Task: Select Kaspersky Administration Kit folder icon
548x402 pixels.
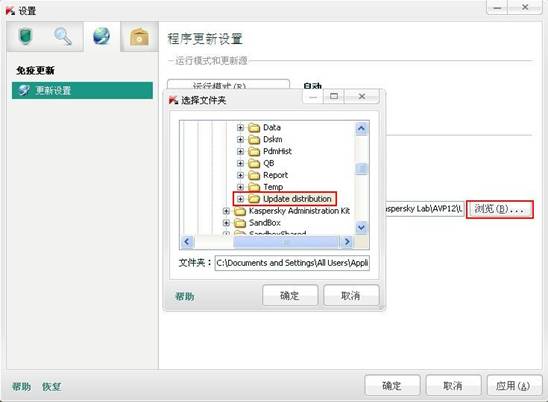Action: click(x=240, y=211)
